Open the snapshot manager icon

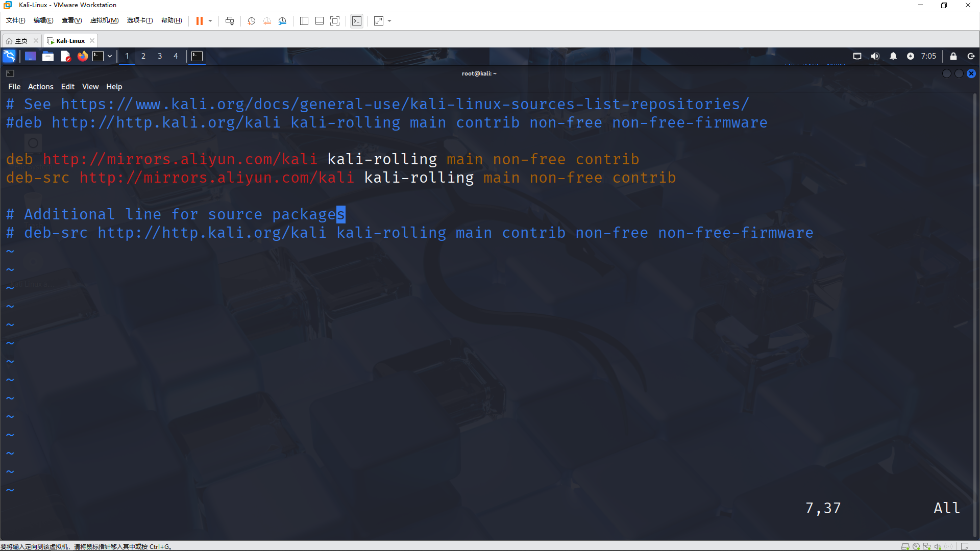pyautogui.click(x=282, y=21)
